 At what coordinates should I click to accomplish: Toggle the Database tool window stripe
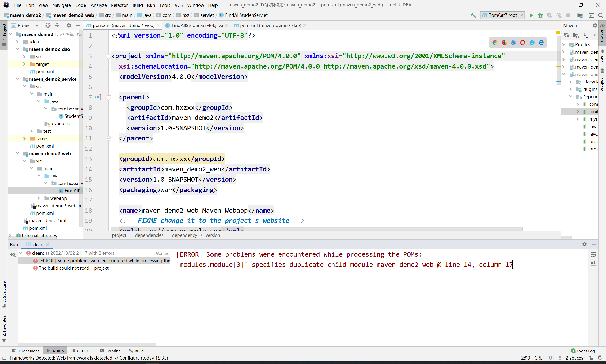pyautogui.click(x=602, y=80)
